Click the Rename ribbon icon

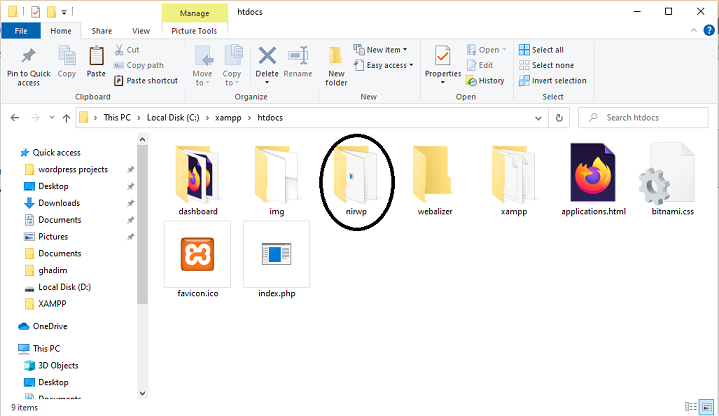pos(298,56)
